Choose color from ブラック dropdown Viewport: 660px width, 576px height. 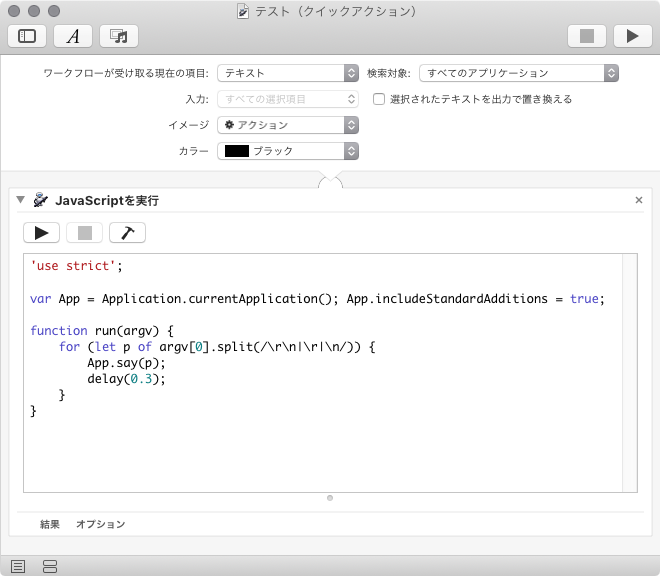pos(288,151)
